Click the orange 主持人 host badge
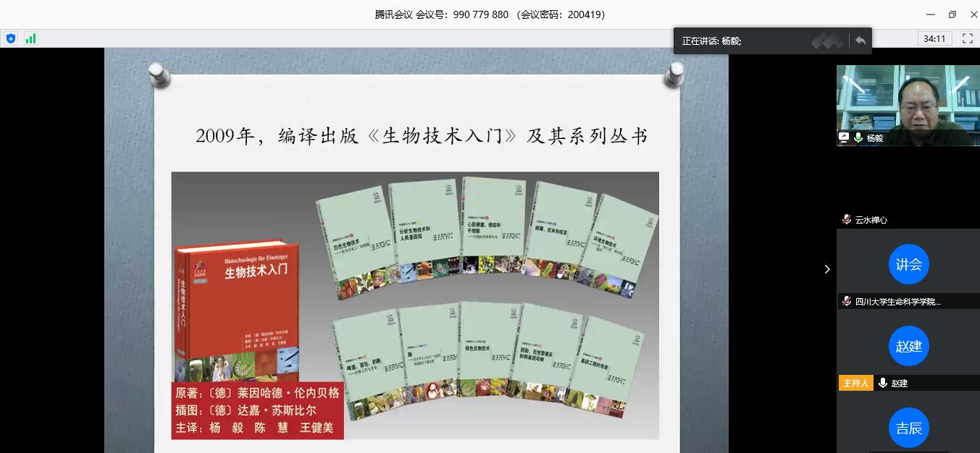This screenshot has width=980, height=453. point(855,384)
